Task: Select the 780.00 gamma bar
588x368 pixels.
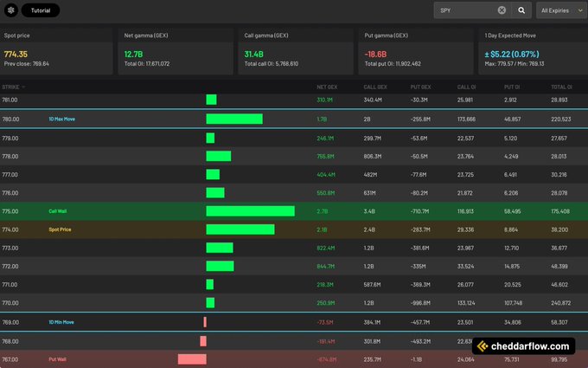Action: [234, 119]
